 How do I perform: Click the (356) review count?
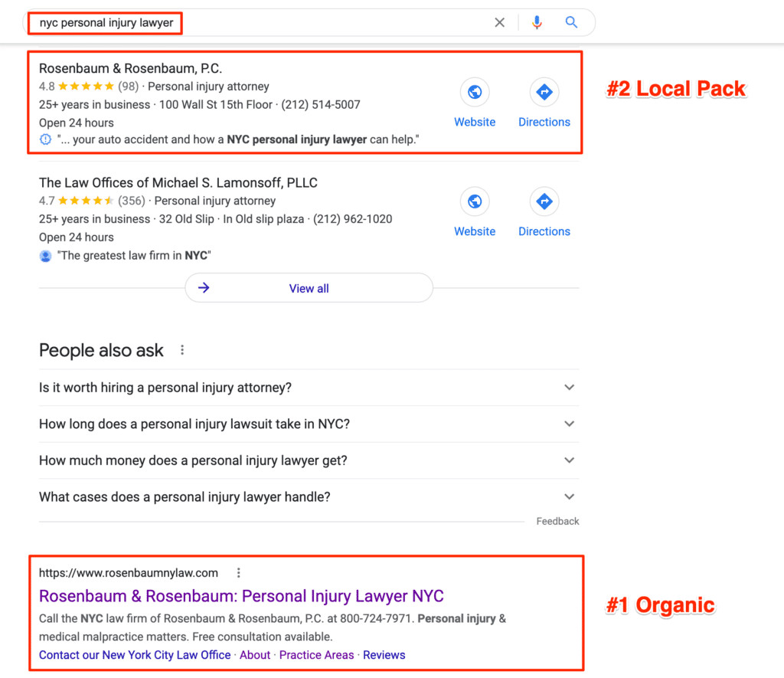pyautogui.click(x=132, y=201)
